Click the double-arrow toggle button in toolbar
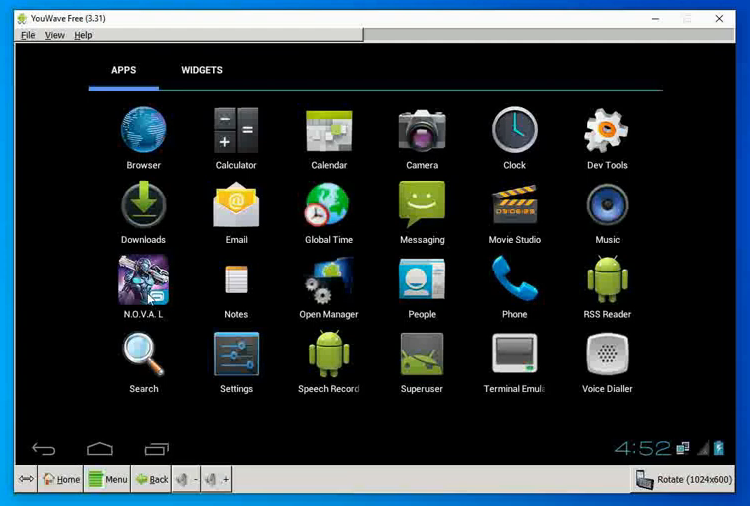 point(26,479)
